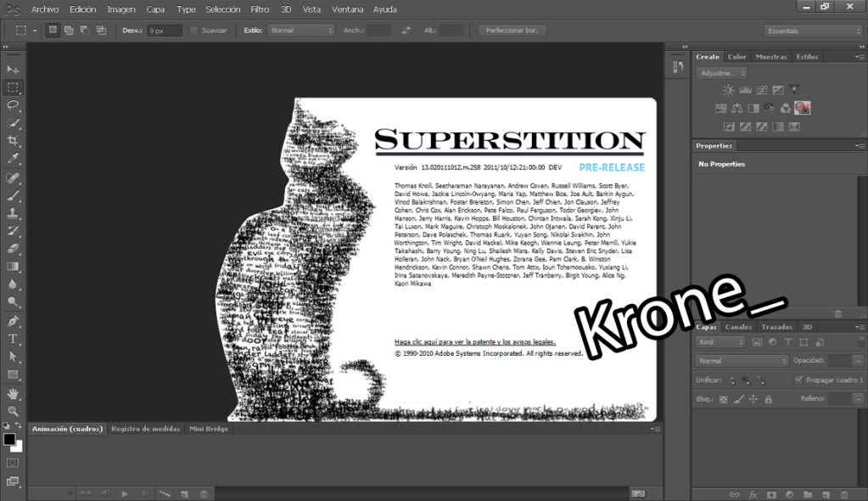Add a Curves adjustment
868x501 pixels.
[762, 90]
